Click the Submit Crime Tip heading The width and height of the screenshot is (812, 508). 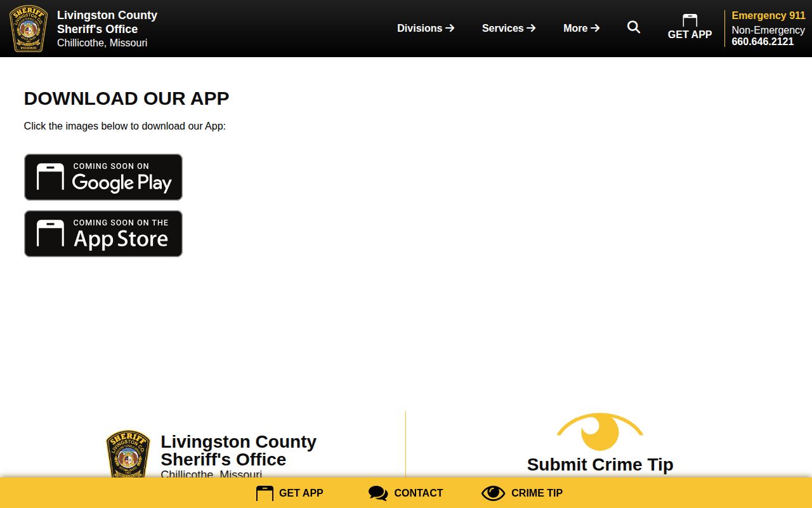click(x=600, y=465)
